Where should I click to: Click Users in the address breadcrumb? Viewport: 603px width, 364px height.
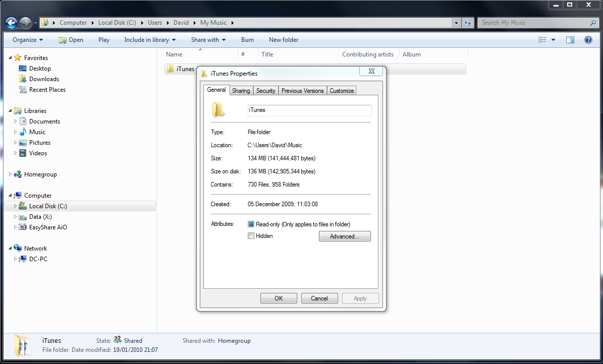(155, 23)
